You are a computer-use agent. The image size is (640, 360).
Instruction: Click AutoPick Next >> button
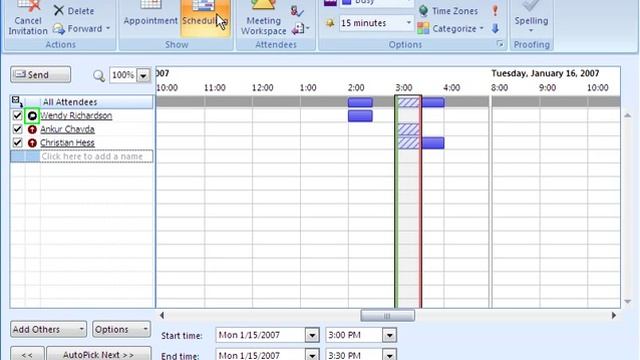(98, 354)
